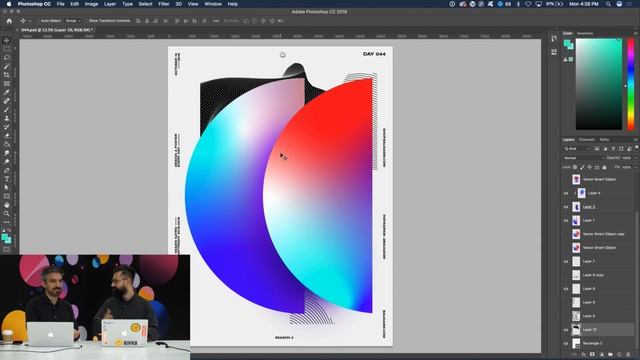The width and height of the screenshot is (640, 360).
Task: Open the Image menu
Action: (x=91, y=4)
